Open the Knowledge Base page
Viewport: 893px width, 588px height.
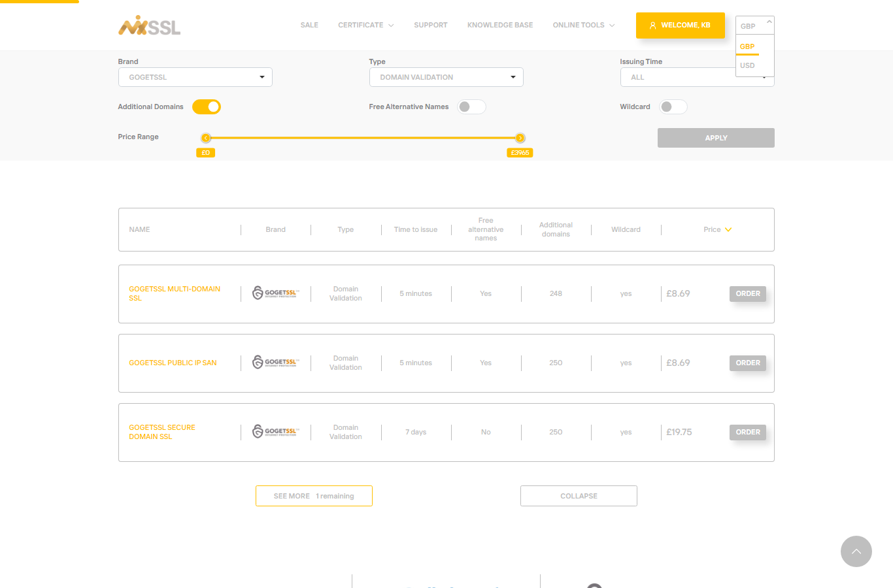500,25
